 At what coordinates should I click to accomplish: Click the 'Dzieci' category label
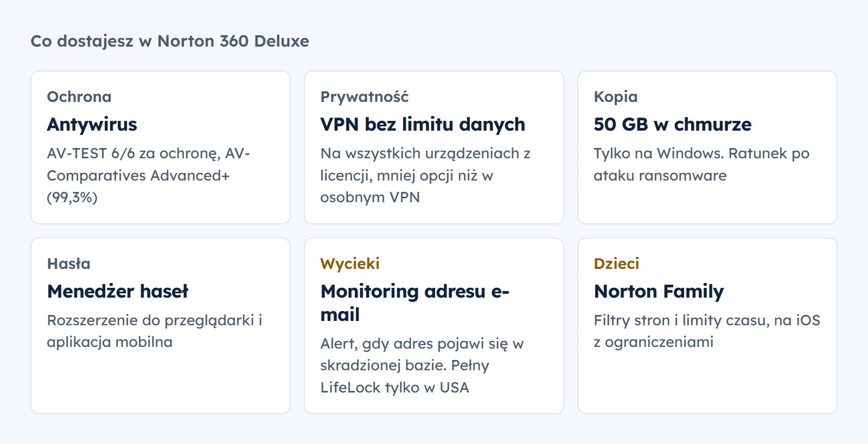(616, 263)
